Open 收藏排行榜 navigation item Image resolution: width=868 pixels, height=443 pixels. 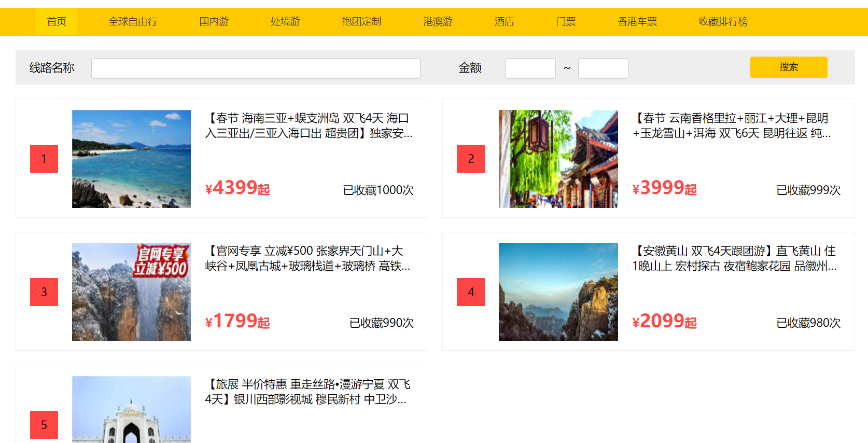coord(723,22)
